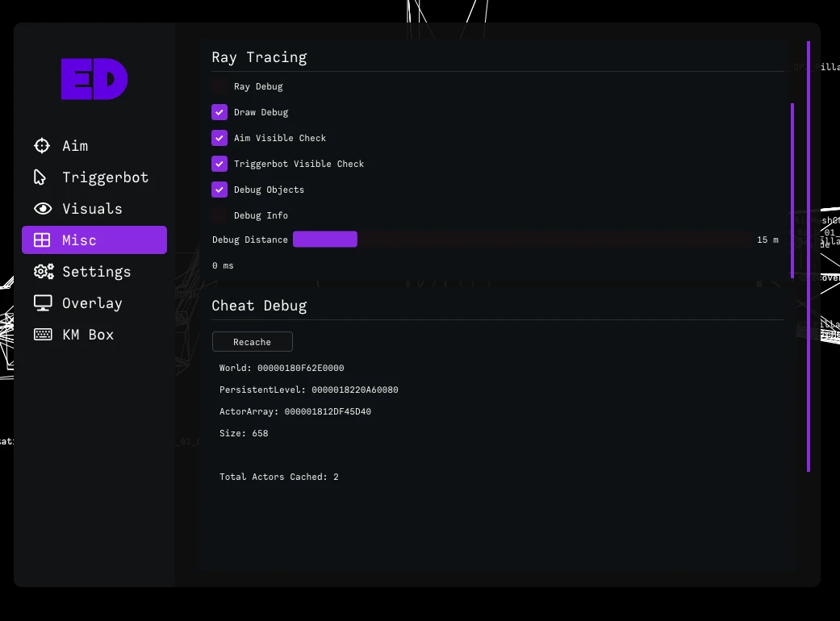Image resolution: width=840 pixels, height=621 pixels.
Task: Click the main panel's tall purple scrollbar
Action: tap(809, 256)
